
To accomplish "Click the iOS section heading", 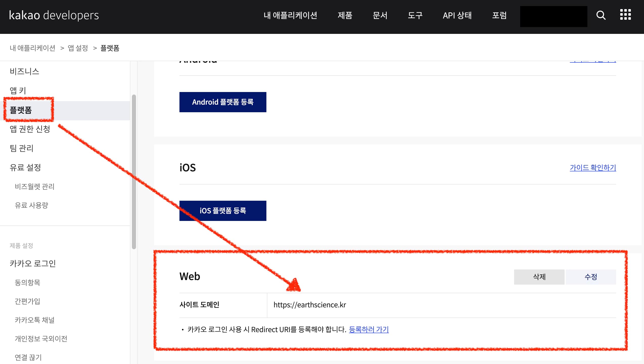I will click(x=188, y=168).
